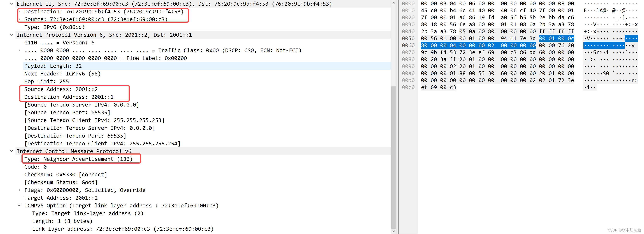
Task: Expand the Traffic Class field
Action: pos(19,50)
